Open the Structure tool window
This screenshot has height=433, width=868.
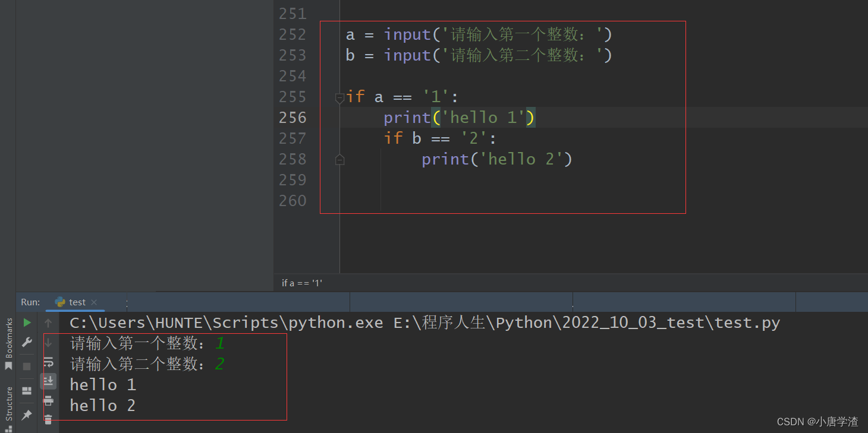pyautogui.click(x=9, y=409)
